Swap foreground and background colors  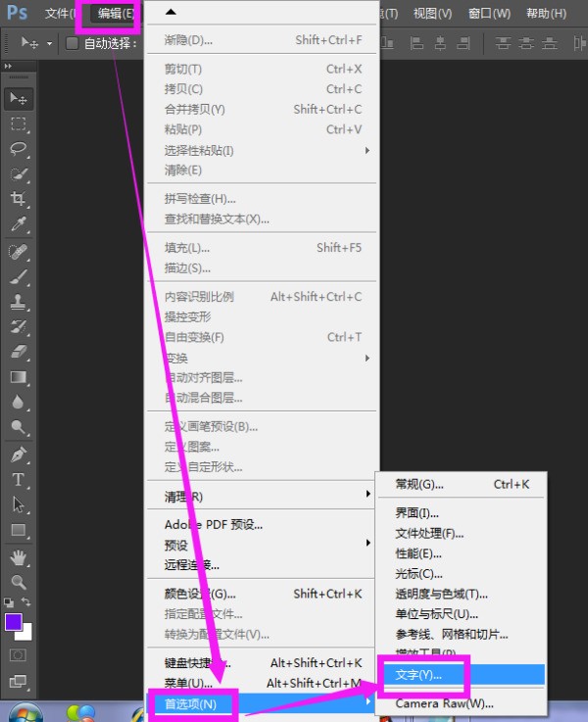pyautogui.click(x=27, y=602)
